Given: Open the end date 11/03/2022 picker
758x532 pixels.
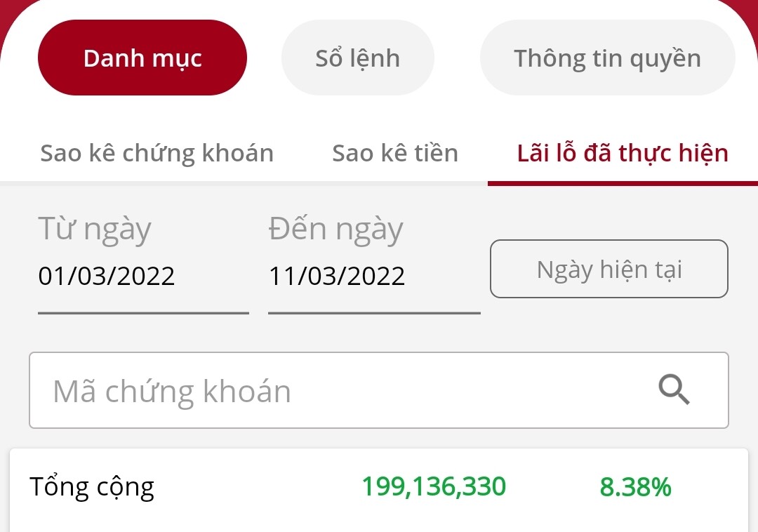Looking at the screenshot, I should pos(338,276).
